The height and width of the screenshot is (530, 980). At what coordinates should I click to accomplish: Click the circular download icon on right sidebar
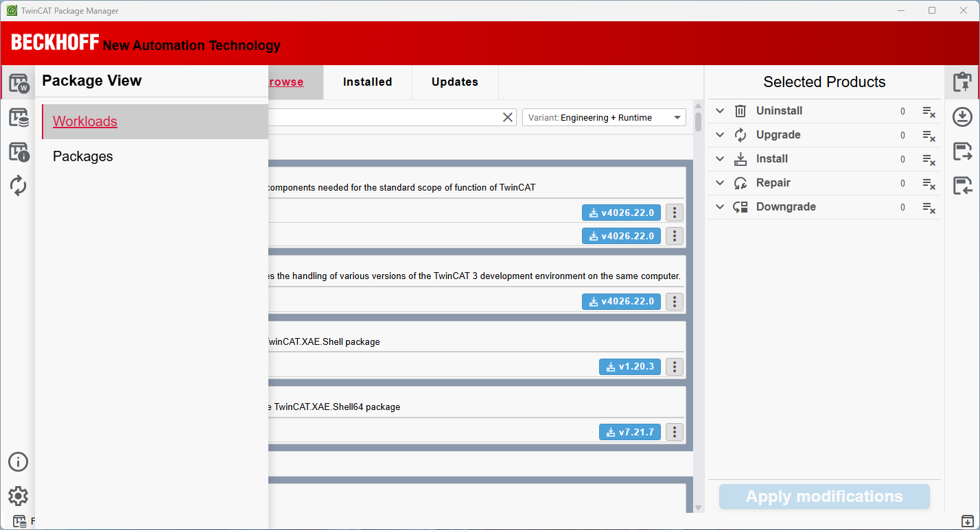coord(962,117)
